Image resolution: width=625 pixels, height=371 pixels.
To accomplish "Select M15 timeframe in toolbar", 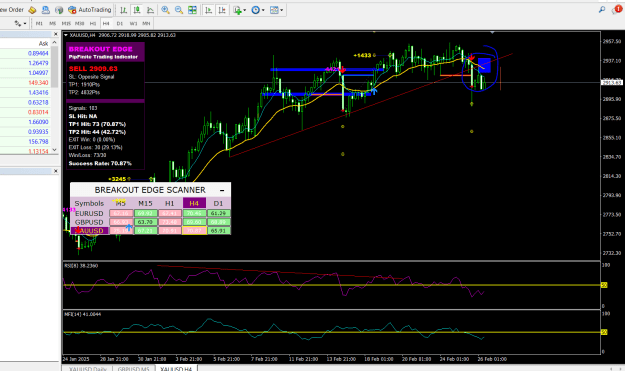I will coord(66,24).
